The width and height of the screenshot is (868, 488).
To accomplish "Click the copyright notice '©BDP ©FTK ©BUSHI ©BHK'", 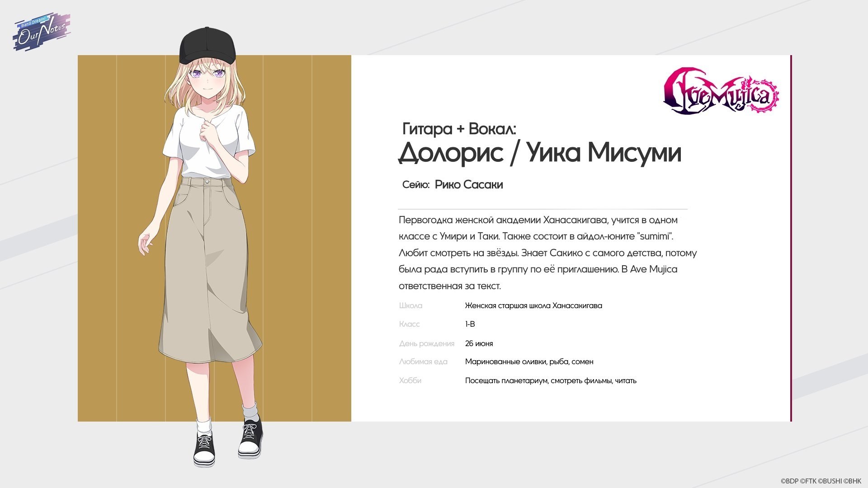I will pyautogui.click(x=821, y=481).
